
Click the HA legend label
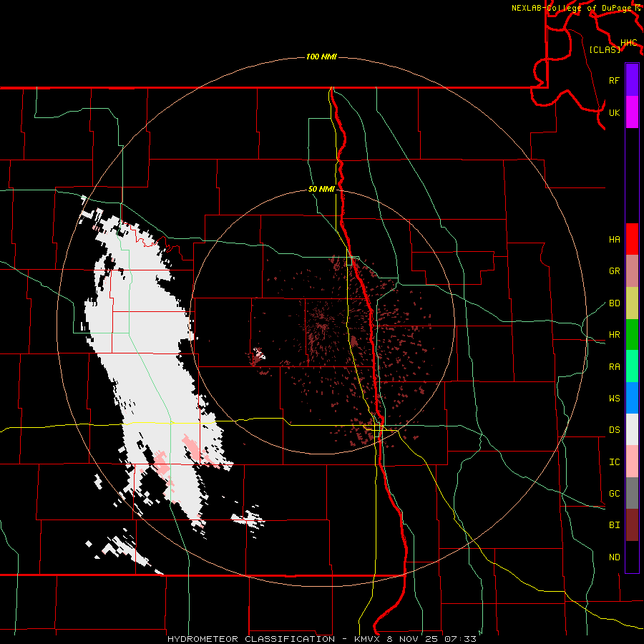click(x=614, y=240)
